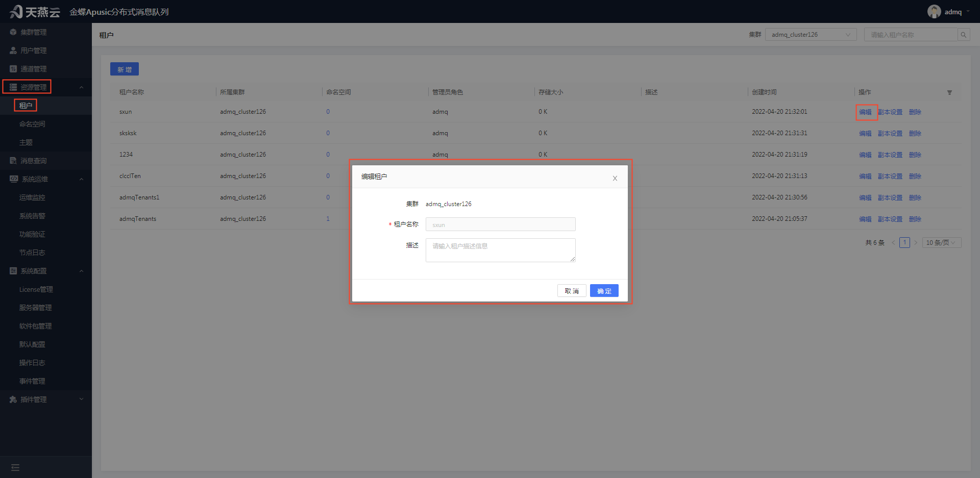Click 编辑 for the clcclTen row
Image resolution: width=980 pixels, height=478 pixels.
coord(865,177)
